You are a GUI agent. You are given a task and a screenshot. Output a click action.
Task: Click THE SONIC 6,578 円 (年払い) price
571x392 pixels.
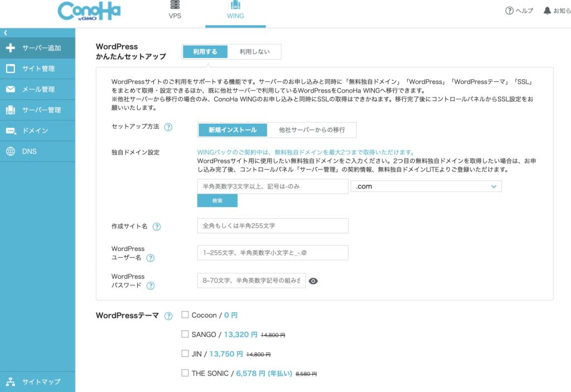click(264, 374)
